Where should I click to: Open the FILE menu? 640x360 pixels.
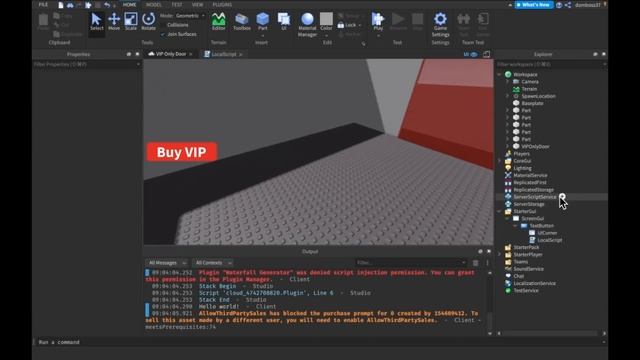[x=43, y=5]
